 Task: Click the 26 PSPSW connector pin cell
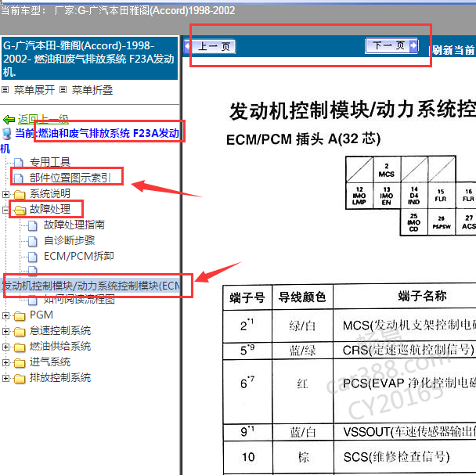[x=442, y=222]
